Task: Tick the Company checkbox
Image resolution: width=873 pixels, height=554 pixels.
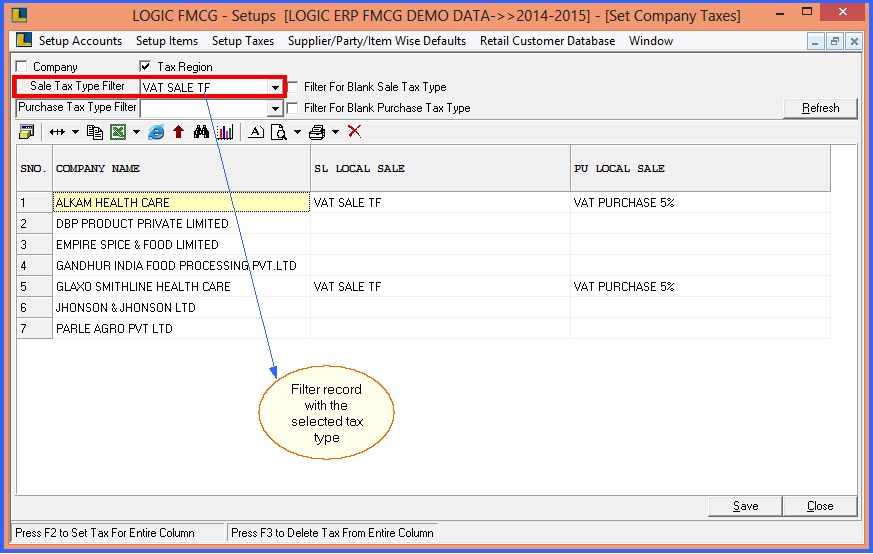Action: pyautogui.click(x=22, y=66)
